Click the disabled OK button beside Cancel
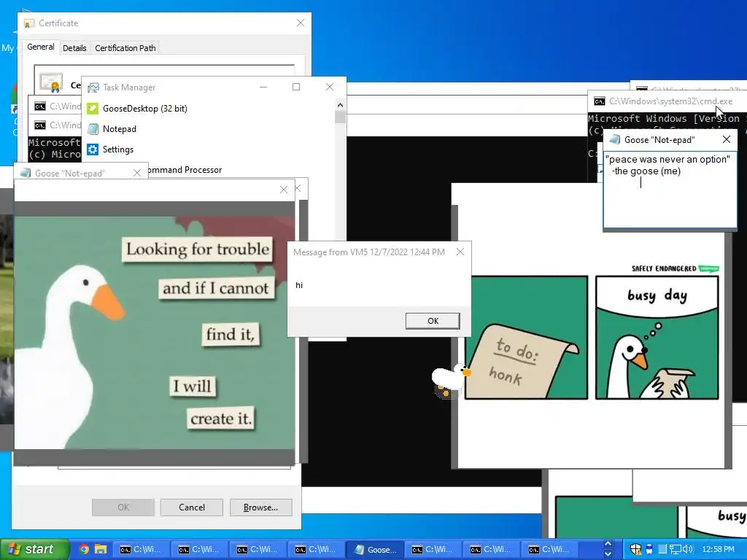The image size is (747, 560). tap(123, 507)
